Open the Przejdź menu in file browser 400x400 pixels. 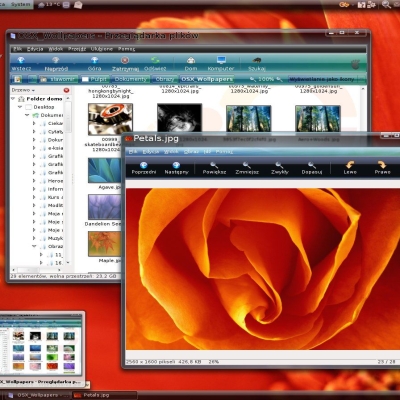pyautogui.click(x=77, y=49)
